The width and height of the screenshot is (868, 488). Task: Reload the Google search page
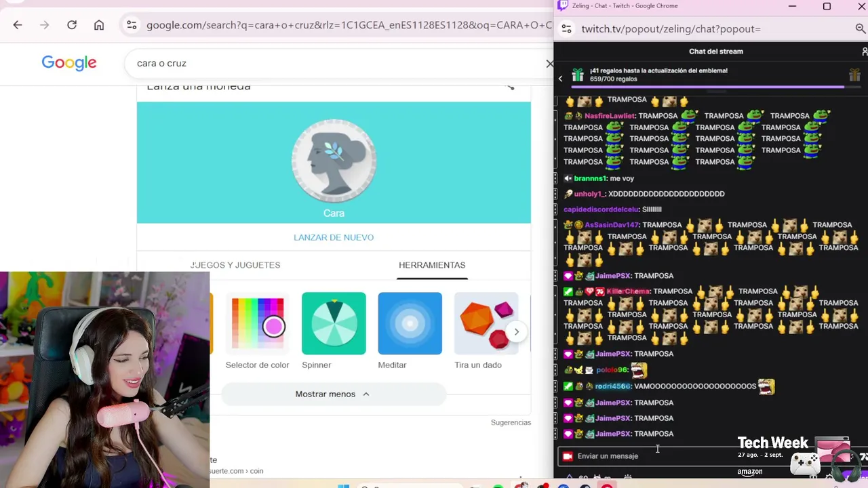(x=72, y=25)
